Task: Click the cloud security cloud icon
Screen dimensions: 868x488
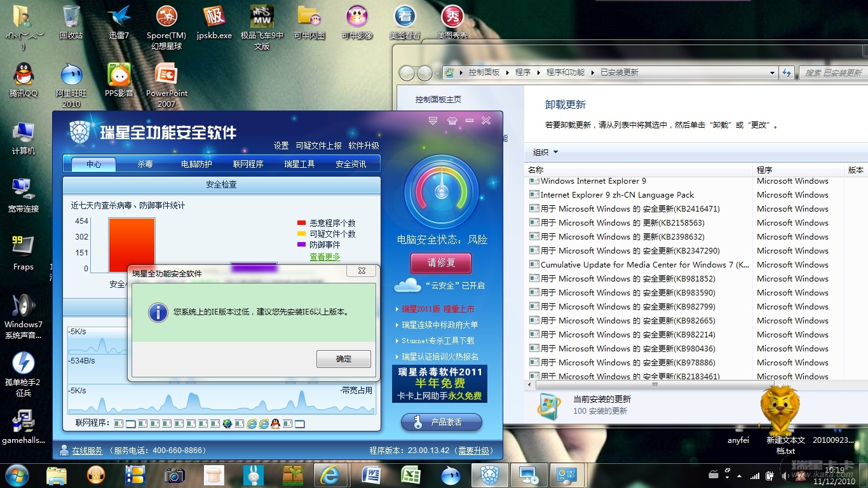Action: point(407,285)
